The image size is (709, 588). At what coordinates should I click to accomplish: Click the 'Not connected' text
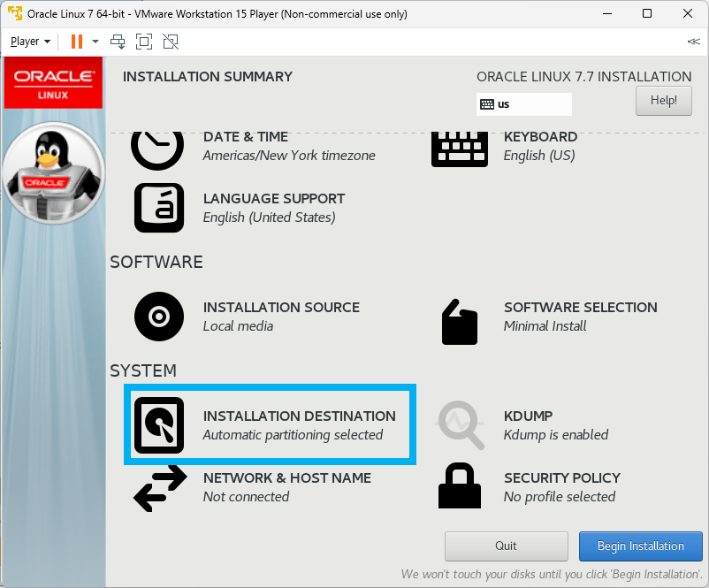coord(246,497)
